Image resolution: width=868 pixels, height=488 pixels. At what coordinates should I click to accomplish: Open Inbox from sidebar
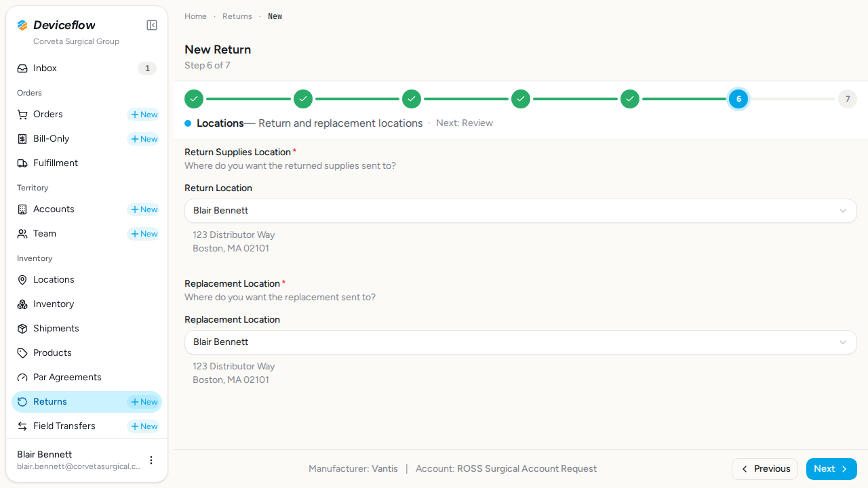[x=87, y=68]
